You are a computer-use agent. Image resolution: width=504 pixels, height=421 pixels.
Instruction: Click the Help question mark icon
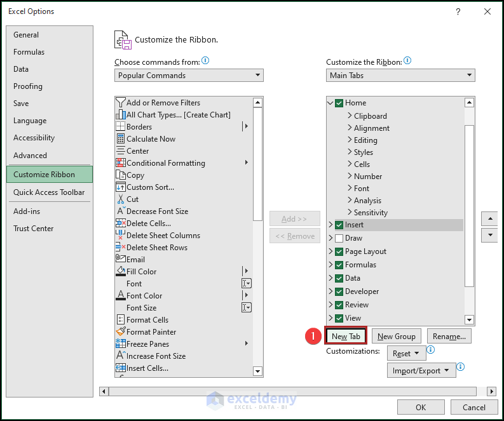click(458, 11)
